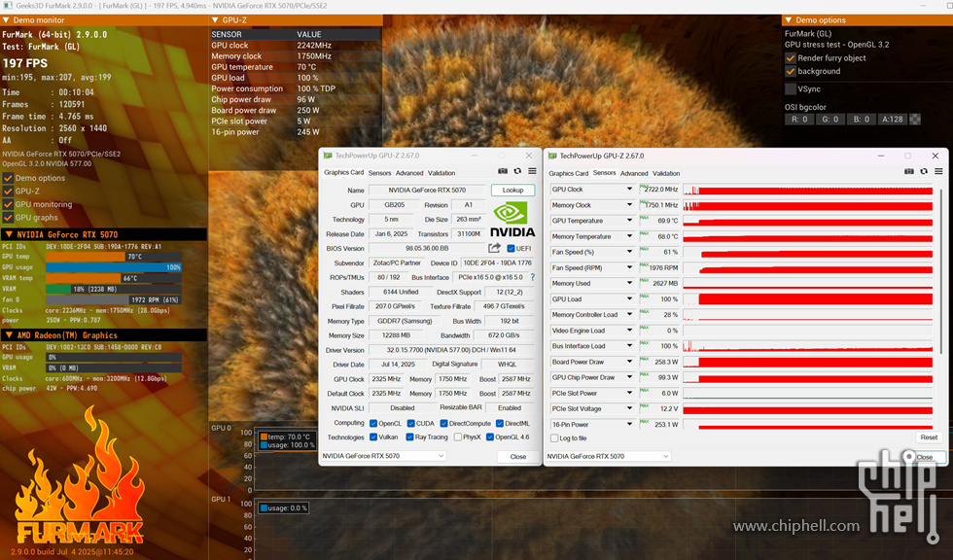The width and height of the screenshot is (953, 560).
Task: Open the GPU Load sensor dropdown
Action: click(630, 298)
